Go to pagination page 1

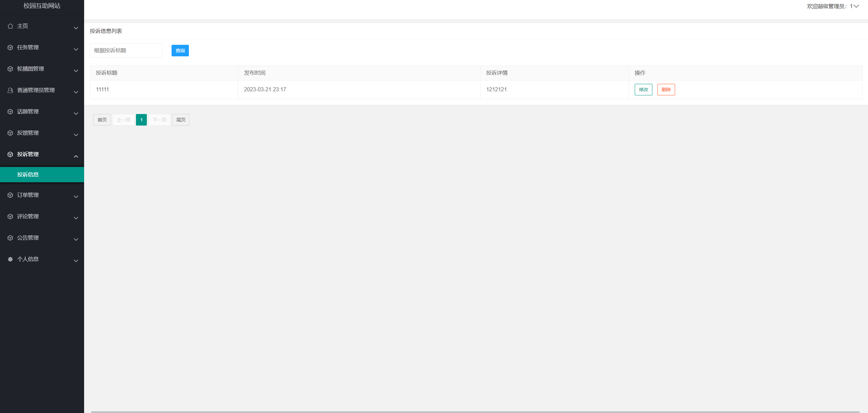pos(141,120)
